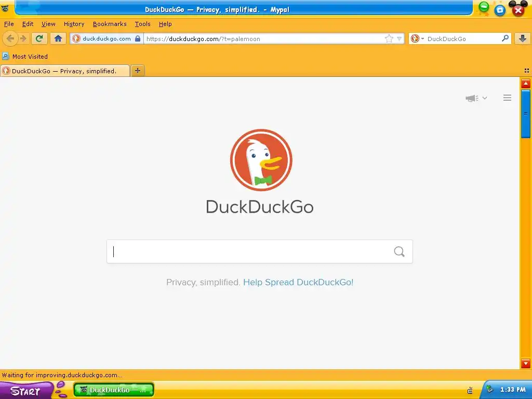Viewport: 532px width, 399px height.
Task: Follow the Help Spread DuckDuckGo! link
Action: 298,282
